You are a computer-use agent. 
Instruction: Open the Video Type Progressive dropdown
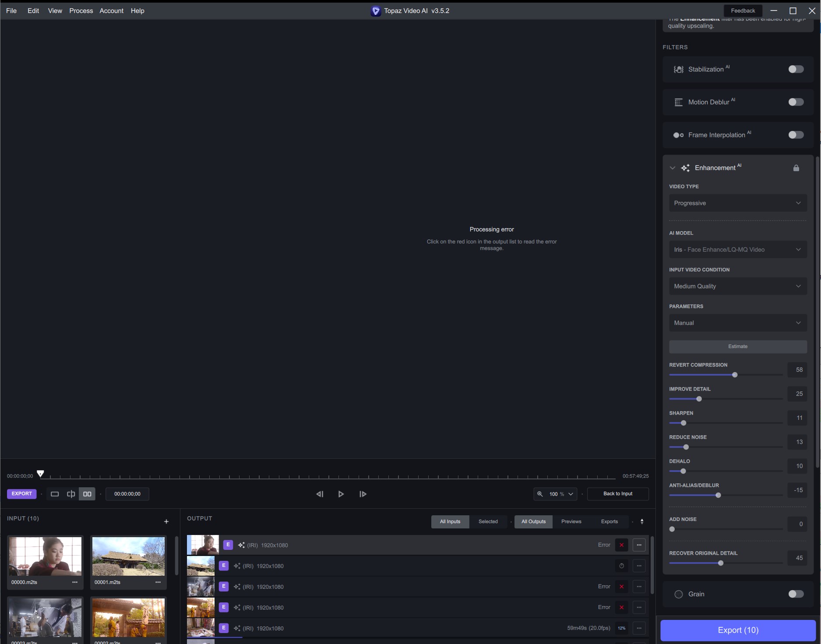[x=737, y=203]
